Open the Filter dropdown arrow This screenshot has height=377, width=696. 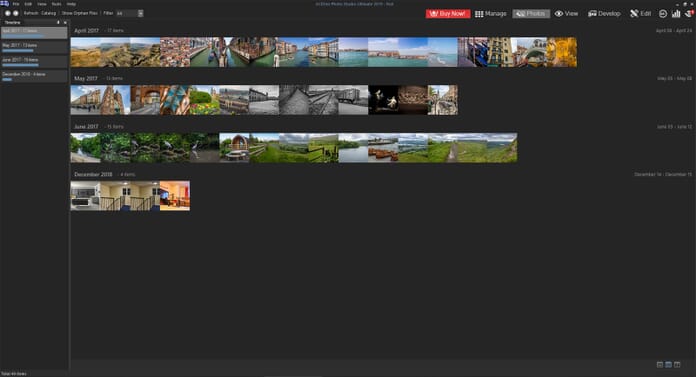[141, 13]
